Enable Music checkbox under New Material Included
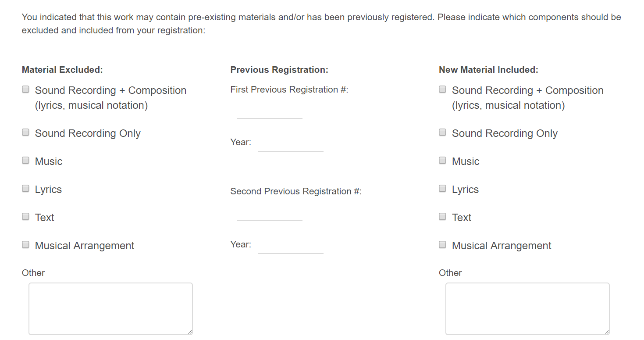Image resolution: width=644 pixels, height=340 pixels. (443, 161)
